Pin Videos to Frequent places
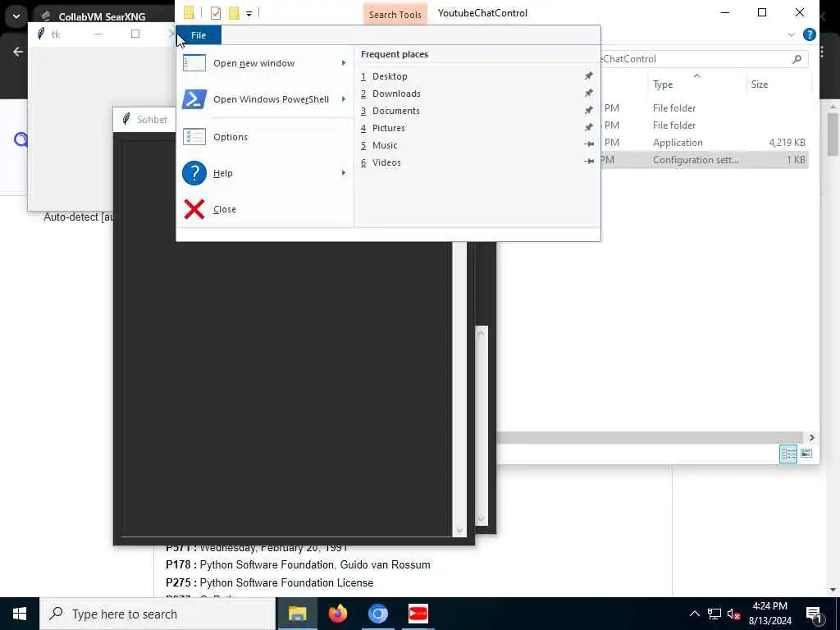This screenshot has height=630, width=840. click(589, 162)
